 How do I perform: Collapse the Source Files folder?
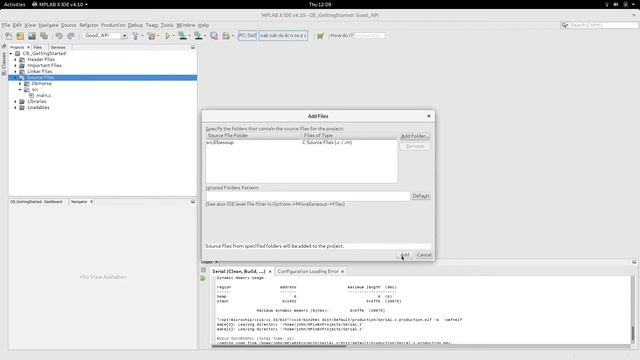pyautogui.click(x=16, y=78)
